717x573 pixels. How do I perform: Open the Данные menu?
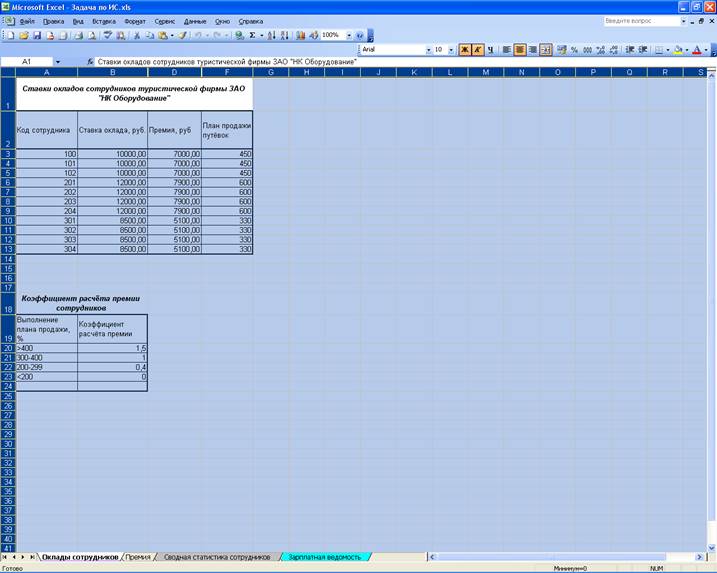195,21
